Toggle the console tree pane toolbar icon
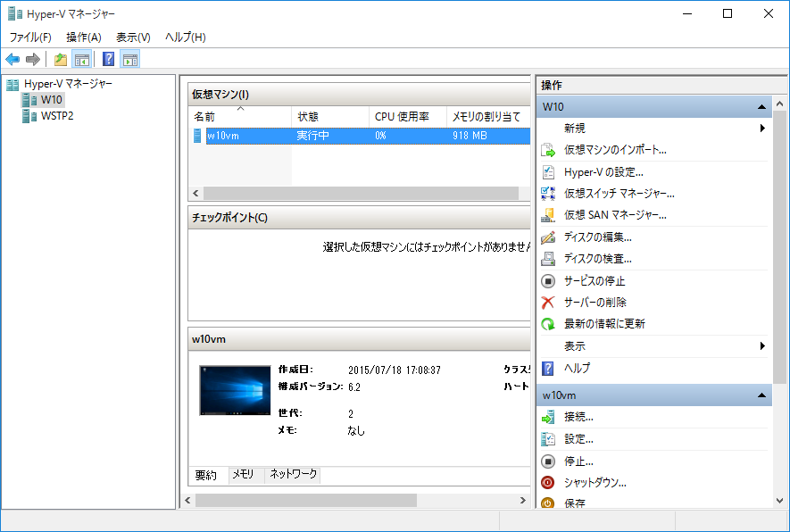The width and height of the screenshot is (790, 532). 81,60
